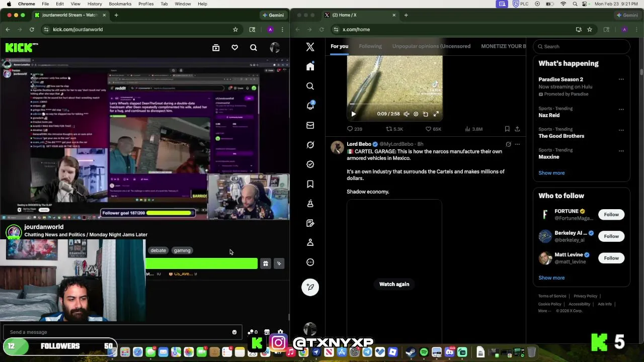The height and width of the screenshot is (362, 644).
Task: Open Chrome menu in left window
Action: 282,30
